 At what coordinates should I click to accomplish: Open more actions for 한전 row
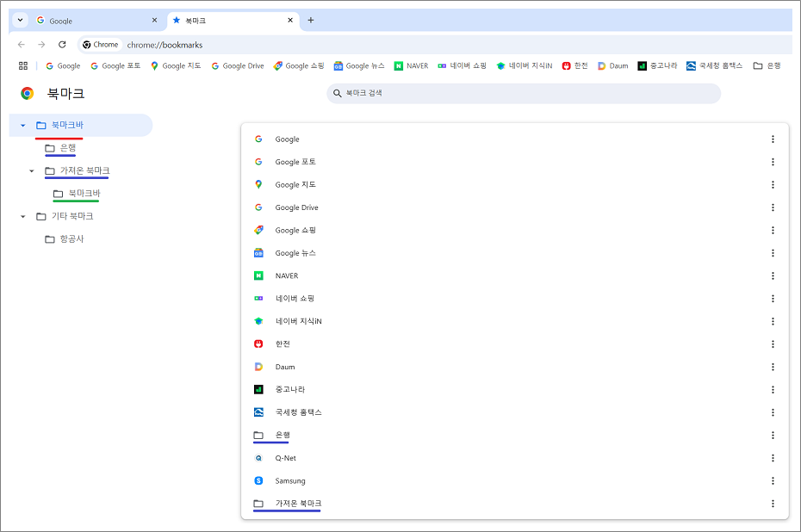coord(773,344)
